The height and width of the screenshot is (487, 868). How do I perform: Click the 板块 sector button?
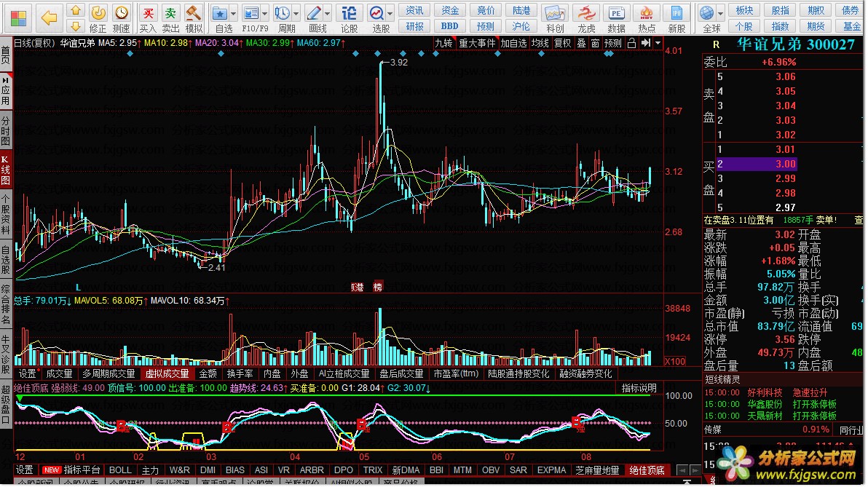[x=744, y=10]
